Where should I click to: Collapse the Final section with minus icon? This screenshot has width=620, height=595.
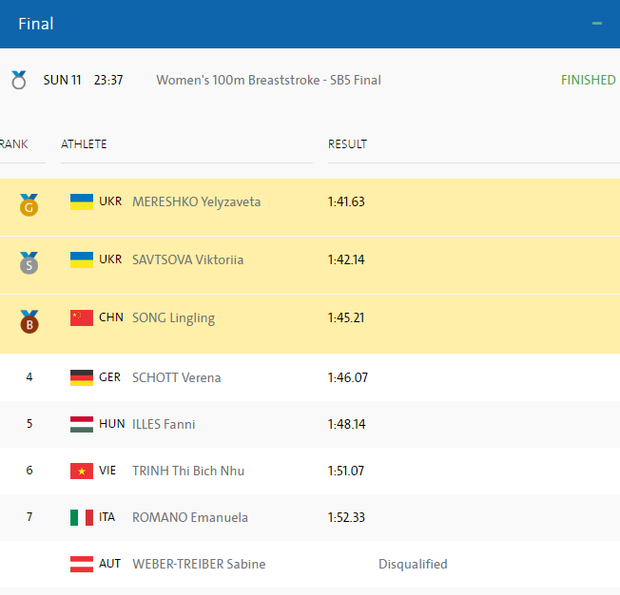point(597,23)
